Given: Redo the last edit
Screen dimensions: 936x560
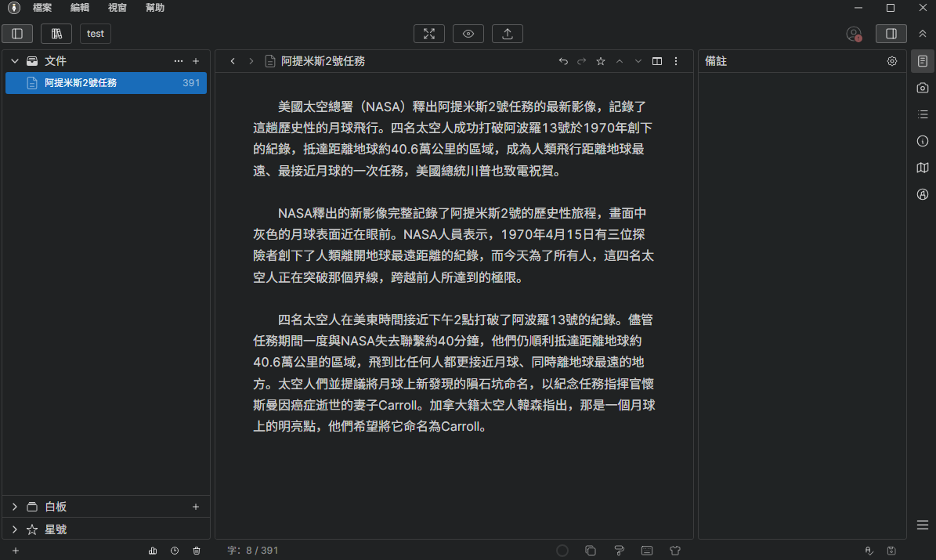Looking at the screenshot, I should pos(581,61).
